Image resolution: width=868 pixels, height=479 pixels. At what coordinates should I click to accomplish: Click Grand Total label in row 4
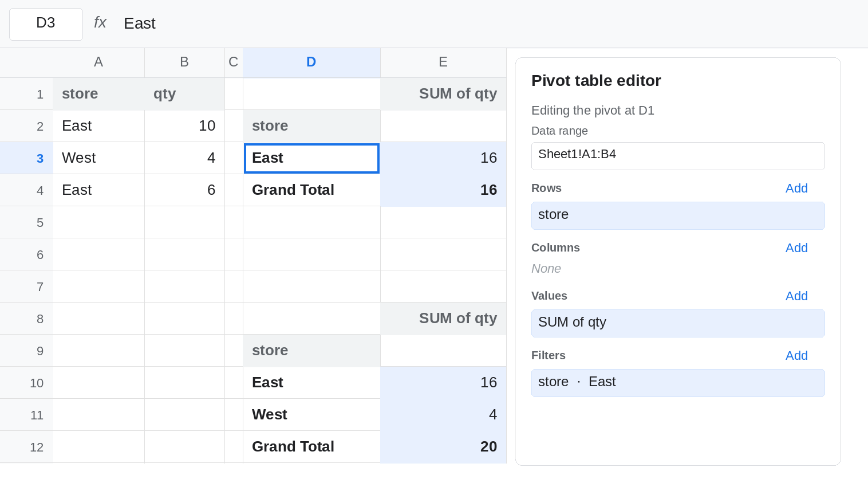311,190
